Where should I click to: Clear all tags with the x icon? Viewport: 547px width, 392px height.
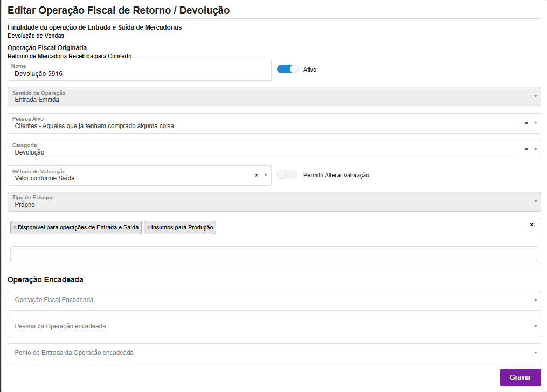[x=531, y=225]
